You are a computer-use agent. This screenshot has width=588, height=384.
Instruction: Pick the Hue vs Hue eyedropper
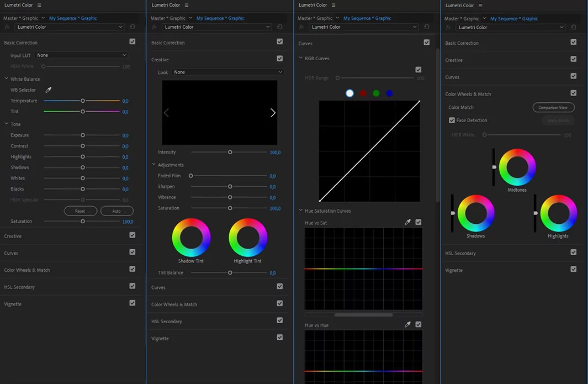coord(407,324)
